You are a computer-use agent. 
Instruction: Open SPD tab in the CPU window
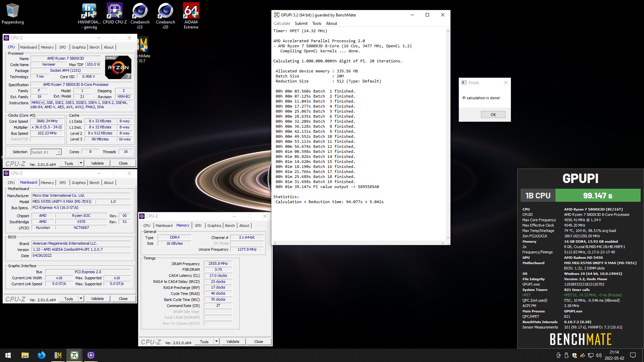click(x=63, y=47)
